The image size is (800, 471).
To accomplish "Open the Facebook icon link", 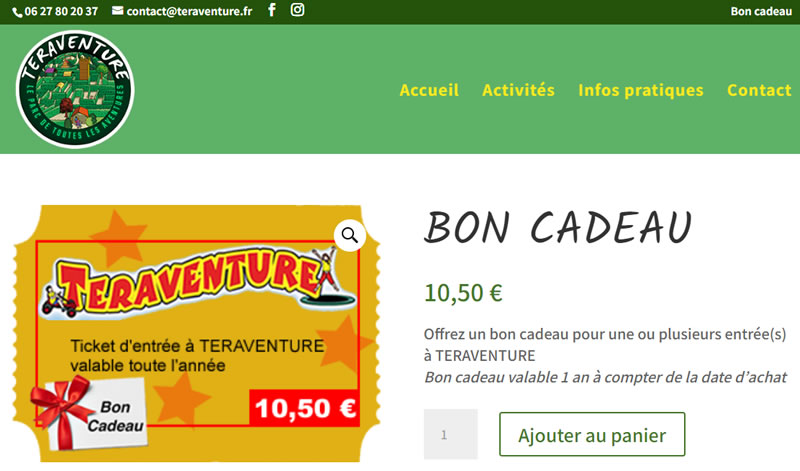I will point(272,10).
